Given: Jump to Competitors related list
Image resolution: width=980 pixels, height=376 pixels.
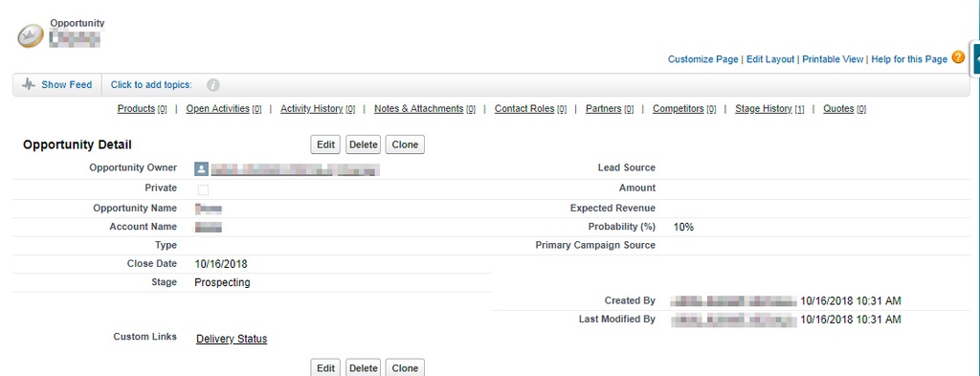Looking at the screenshot, I should [x=679, y=109].
